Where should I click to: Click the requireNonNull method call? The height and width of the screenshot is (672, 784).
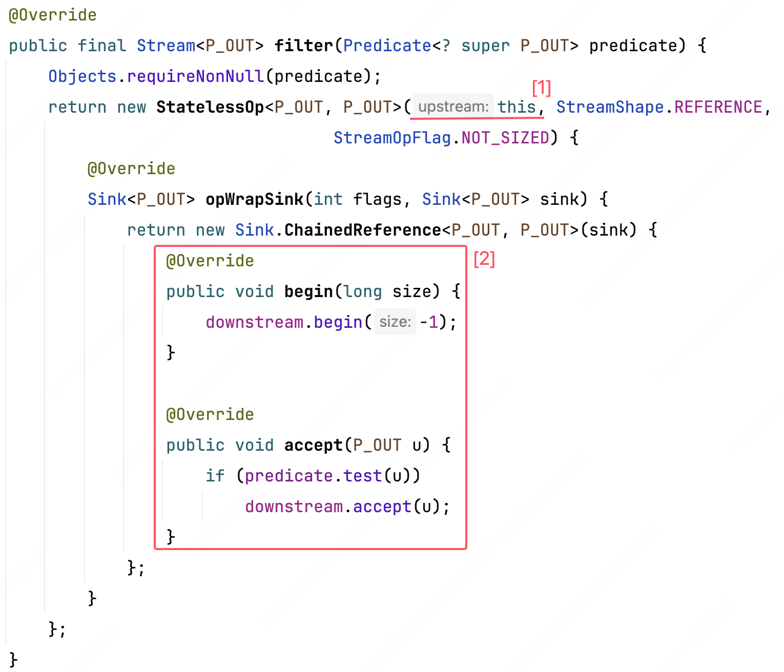195,76
